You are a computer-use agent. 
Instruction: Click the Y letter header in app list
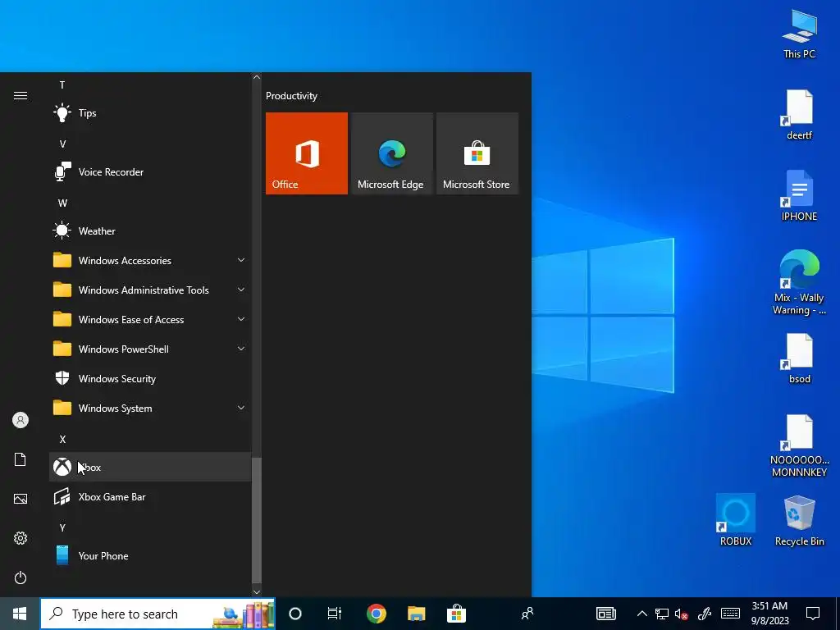62,527
